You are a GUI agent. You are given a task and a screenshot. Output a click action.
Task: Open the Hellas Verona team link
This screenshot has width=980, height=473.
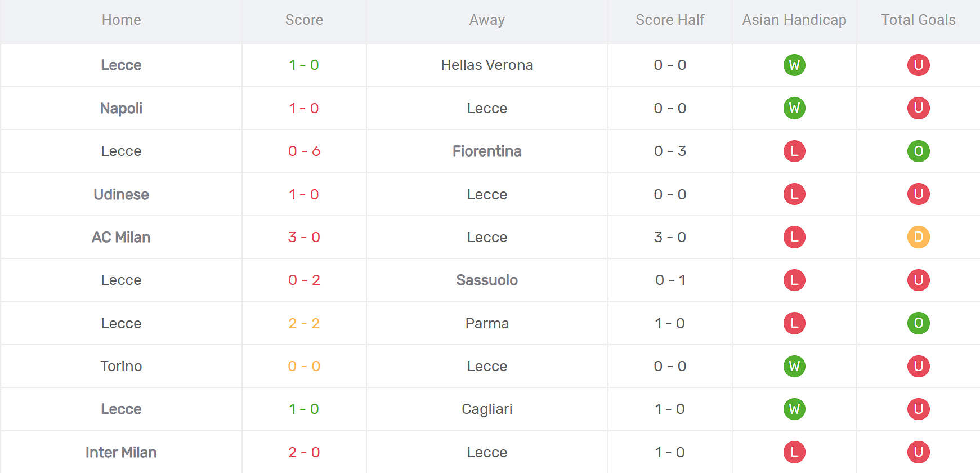[x=487, y=65]
